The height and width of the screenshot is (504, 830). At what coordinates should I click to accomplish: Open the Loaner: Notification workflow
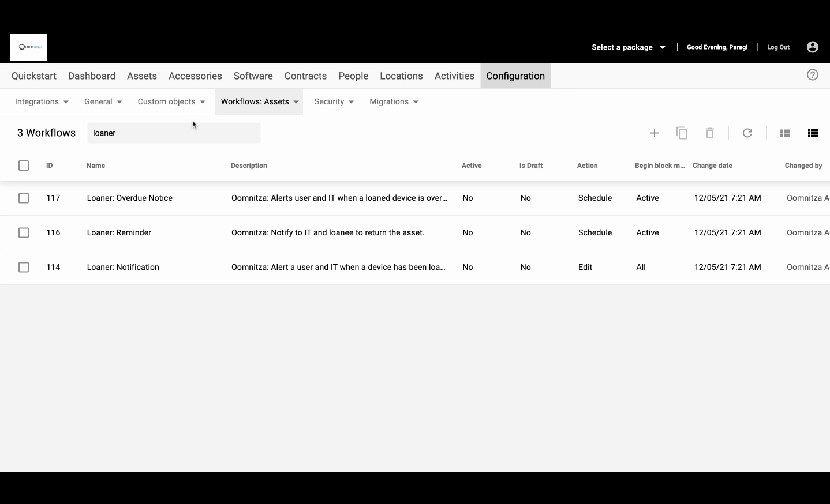(123, 268)
